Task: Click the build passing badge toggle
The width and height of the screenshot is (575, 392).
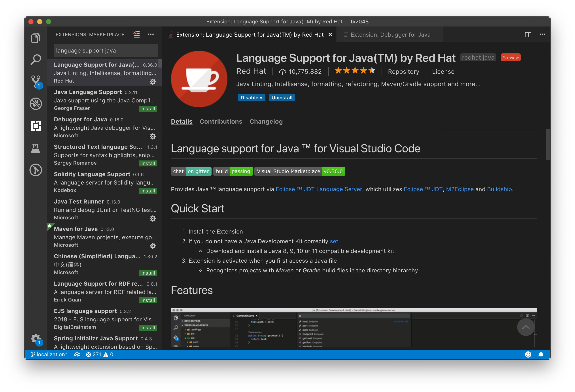Action: point(232,171)
